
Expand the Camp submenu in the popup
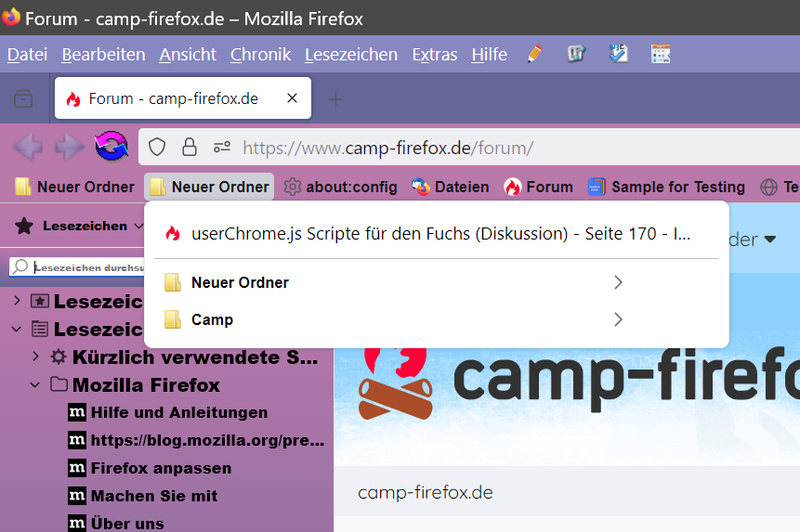coord(436,319)
